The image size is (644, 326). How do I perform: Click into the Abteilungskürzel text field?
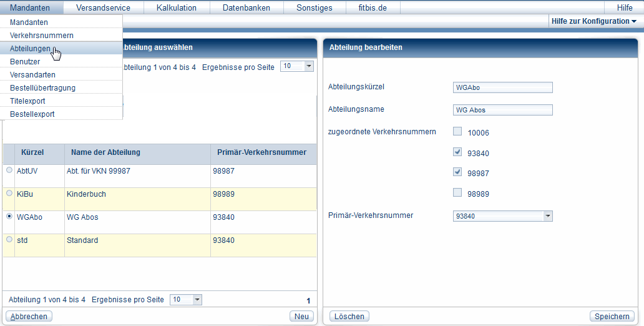pos(503,87)
